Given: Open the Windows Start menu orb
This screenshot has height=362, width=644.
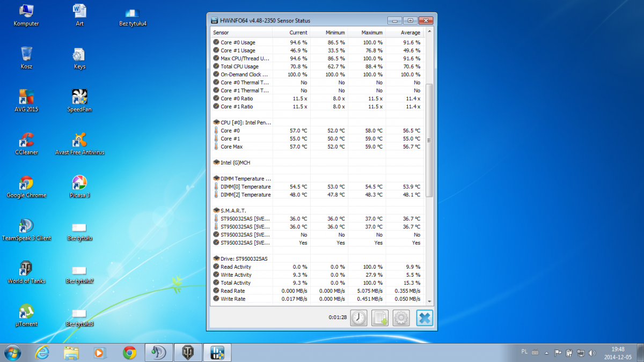Looking at the screenshot, I should (12, 352).
